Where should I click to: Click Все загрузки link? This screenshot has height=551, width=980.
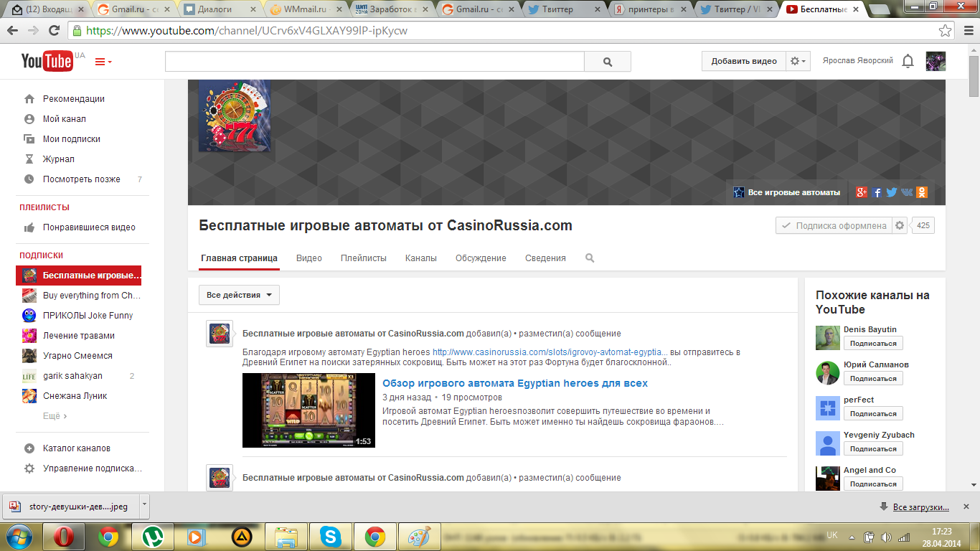(921, 507)
